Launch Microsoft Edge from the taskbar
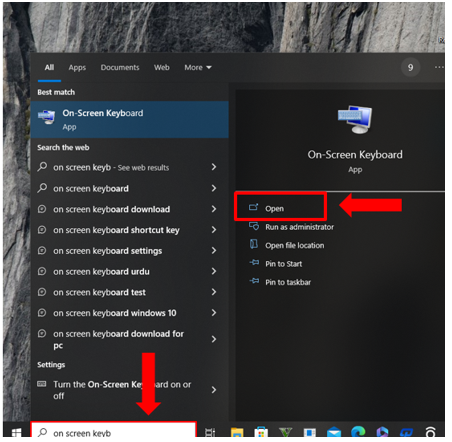Viewport: 452px width, 442px height. (x=358, y=432)
